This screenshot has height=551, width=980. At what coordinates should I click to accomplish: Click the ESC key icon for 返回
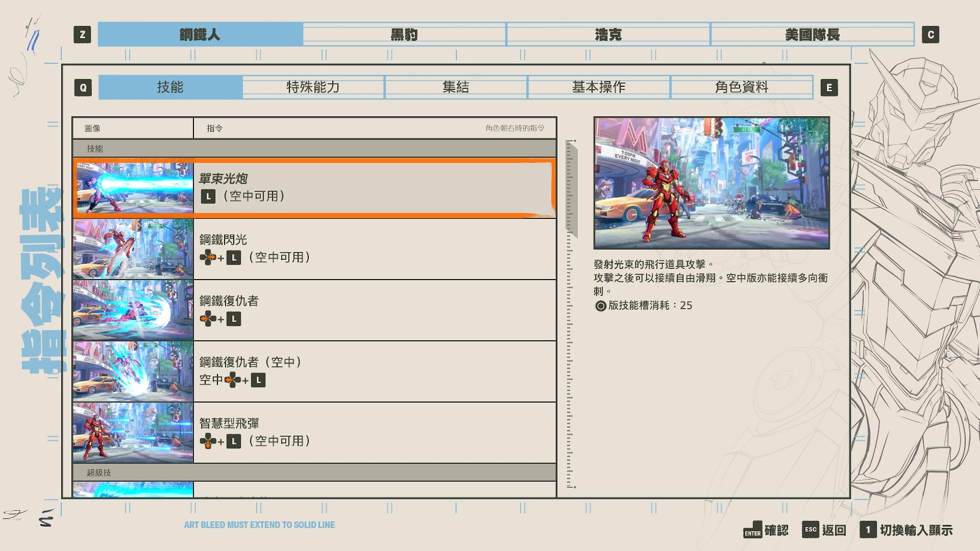coord(811,530)
